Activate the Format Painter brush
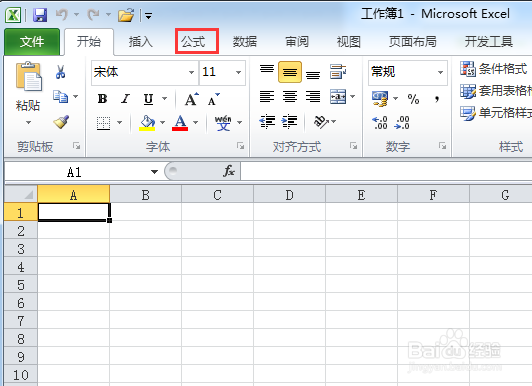Viewport: 532px width, 386px height. click(61, 122)
